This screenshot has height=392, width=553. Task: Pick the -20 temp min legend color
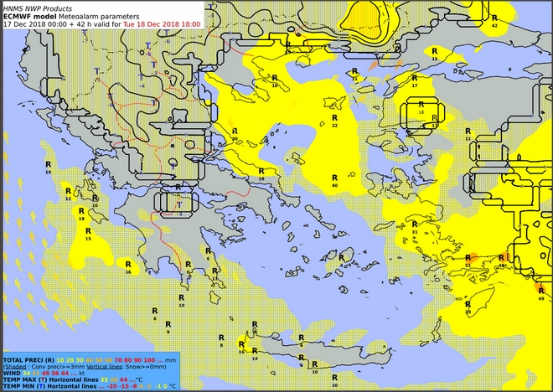pyautogui.click(x=111, y=386)
